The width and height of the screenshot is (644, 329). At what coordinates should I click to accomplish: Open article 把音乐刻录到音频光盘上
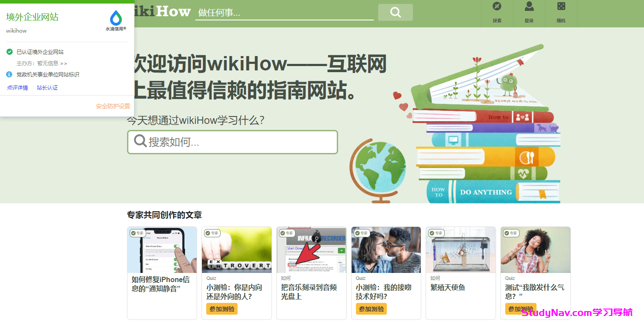coord(309,292)
